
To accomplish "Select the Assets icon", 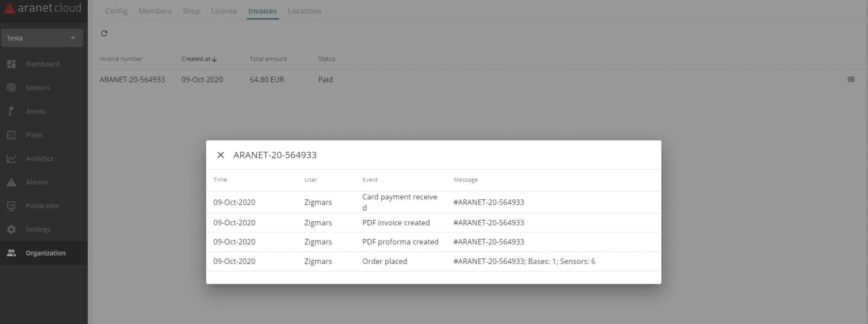I will [x=11, y=111].
